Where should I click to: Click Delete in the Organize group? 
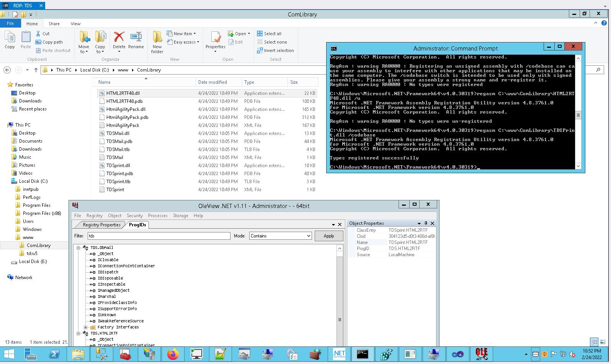tap(119, 40)
